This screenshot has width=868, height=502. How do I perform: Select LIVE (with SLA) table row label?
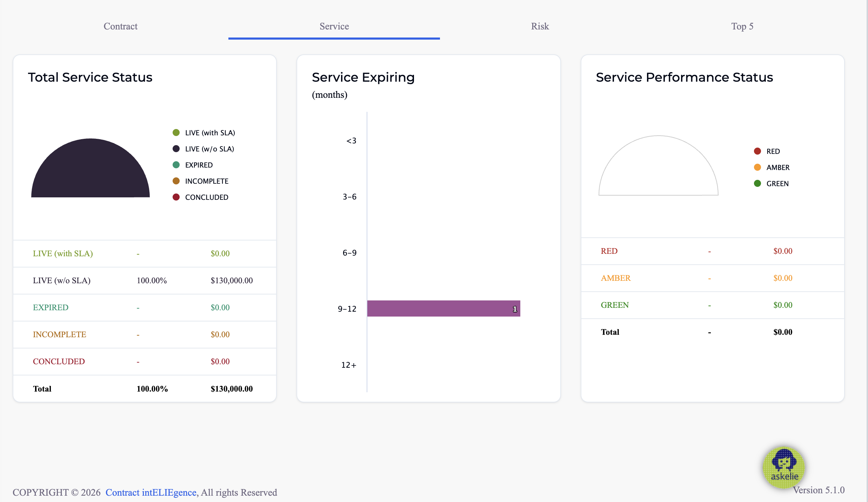tap(63, 253)
